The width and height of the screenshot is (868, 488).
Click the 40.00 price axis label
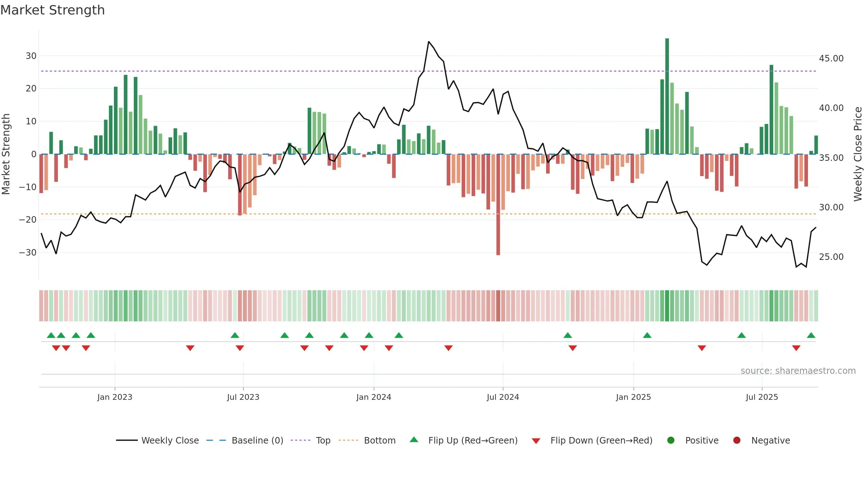tap(831, 108)
